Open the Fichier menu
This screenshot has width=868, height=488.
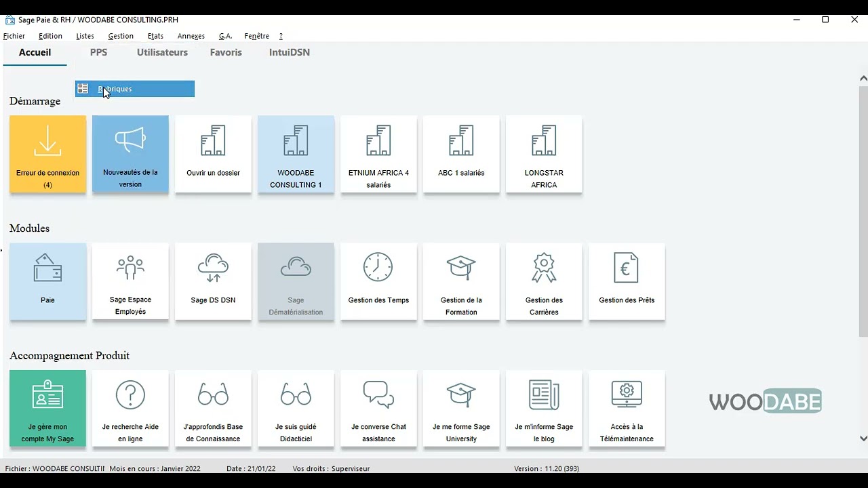click(14, 36)
